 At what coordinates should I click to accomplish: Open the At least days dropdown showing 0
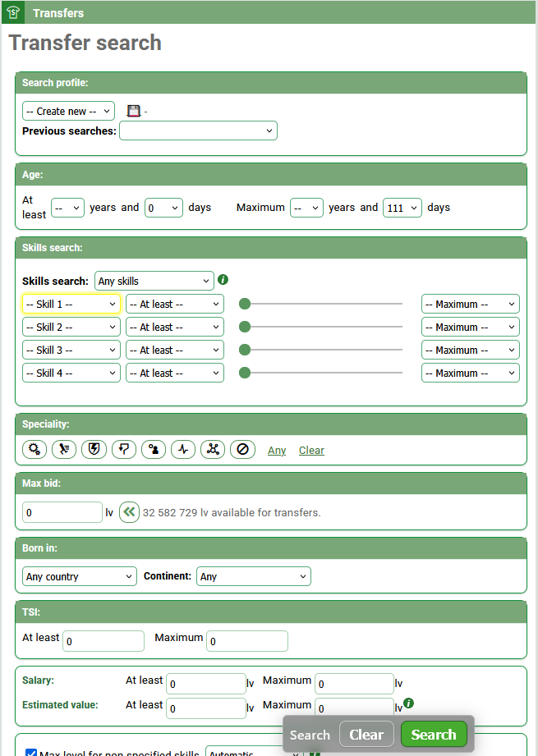coord(163,208)
